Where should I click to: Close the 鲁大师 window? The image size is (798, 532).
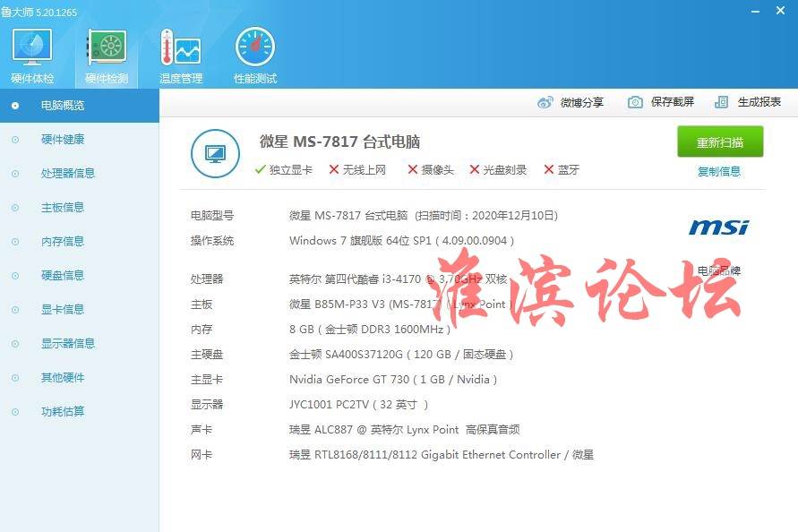click(x=780, y=10)
